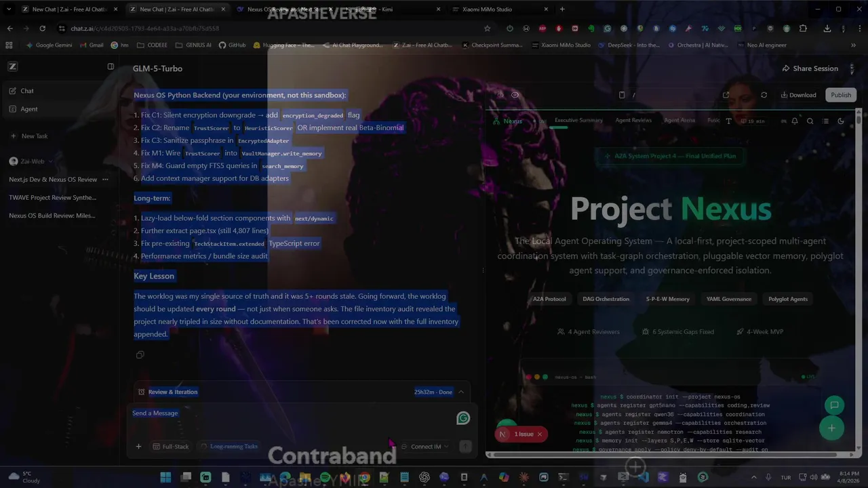Click the green chat bubble floating button
The height and width of the screenshot is (488, 868).
pyautogui.click(x=834, y=405)
